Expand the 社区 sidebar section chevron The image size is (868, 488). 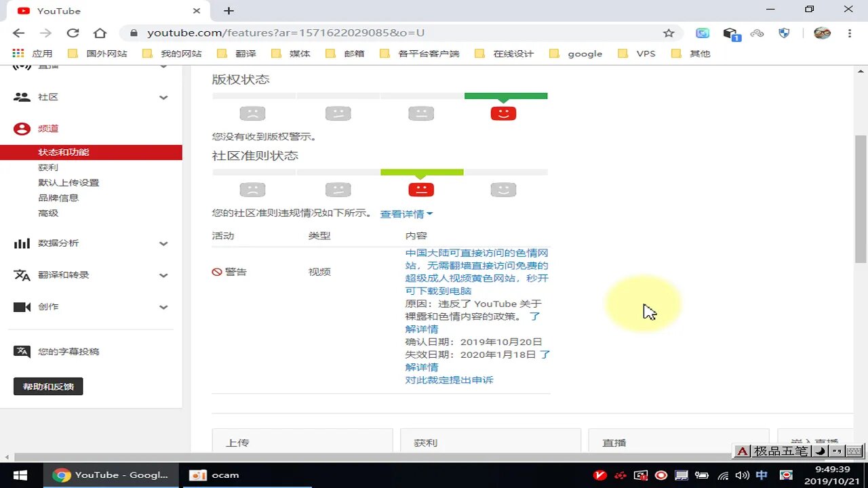(x=163, y=98)
